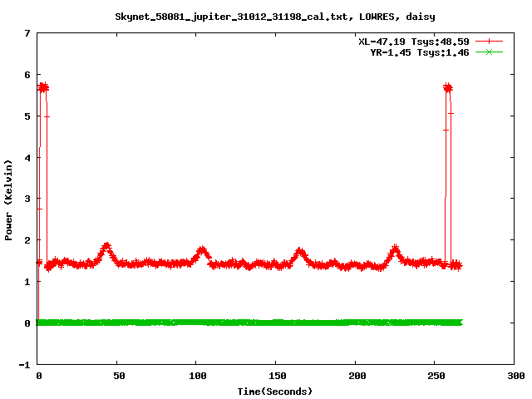The image size is (532, 399).
Task: Click y-axis tick label -1
Action: tap(24, 365)
